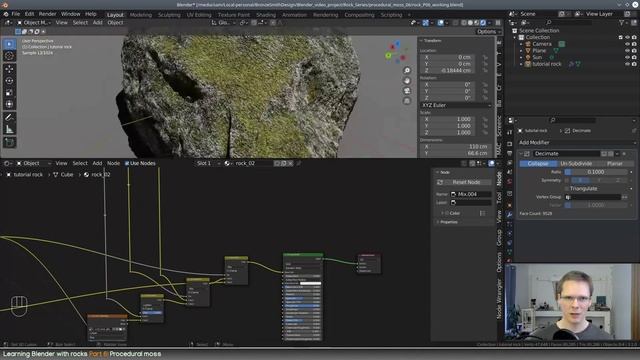Click the pin icon in shader editor header
Viewport: 640px width, 360px height.
point(298,163)
